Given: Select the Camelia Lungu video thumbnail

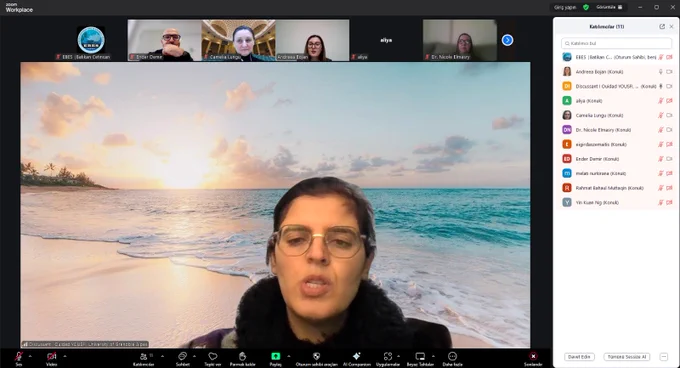Looking at the screenshot, I should click(239, 40).
